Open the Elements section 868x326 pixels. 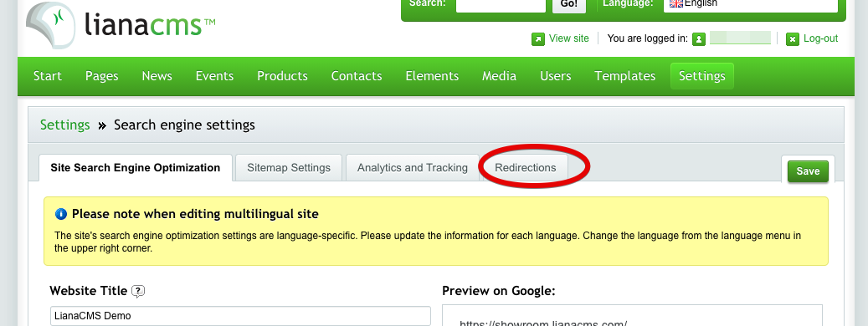432,76
